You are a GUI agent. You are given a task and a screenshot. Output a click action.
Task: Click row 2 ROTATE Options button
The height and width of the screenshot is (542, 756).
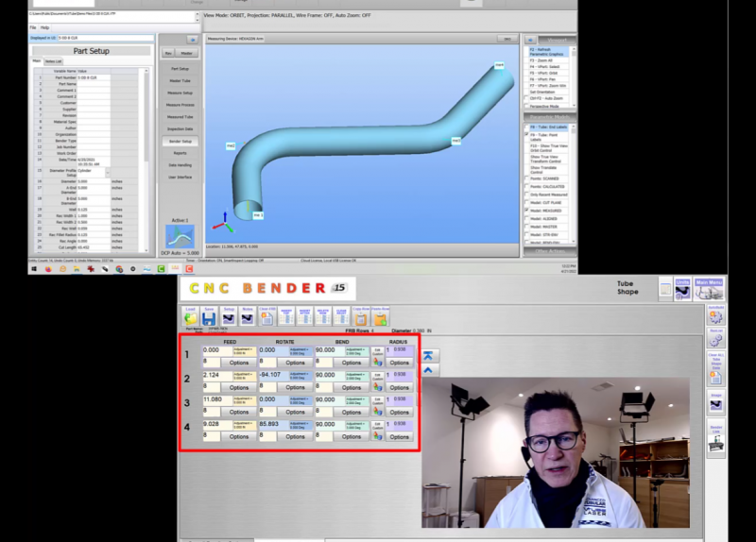tap(295, 387)
